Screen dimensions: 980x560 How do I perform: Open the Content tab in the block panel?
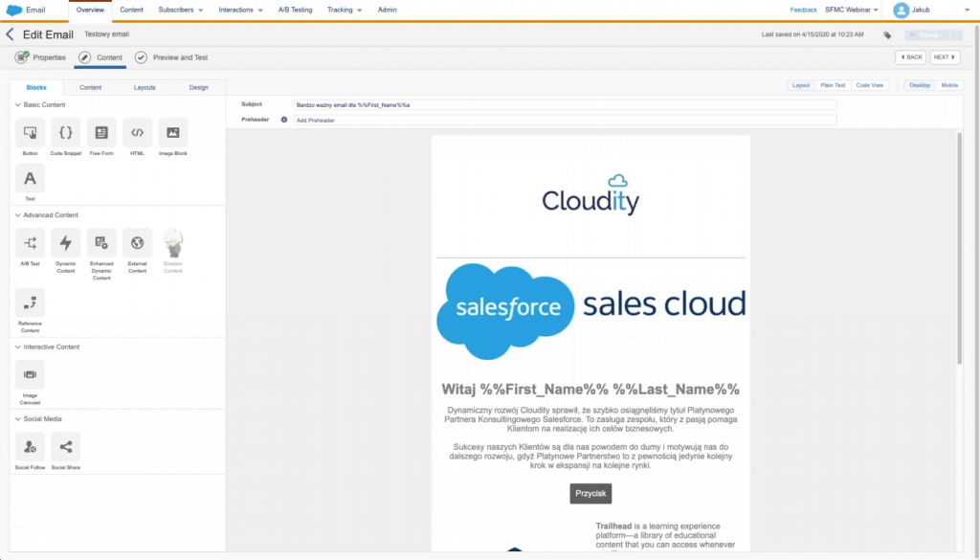[x=91, y=87]
